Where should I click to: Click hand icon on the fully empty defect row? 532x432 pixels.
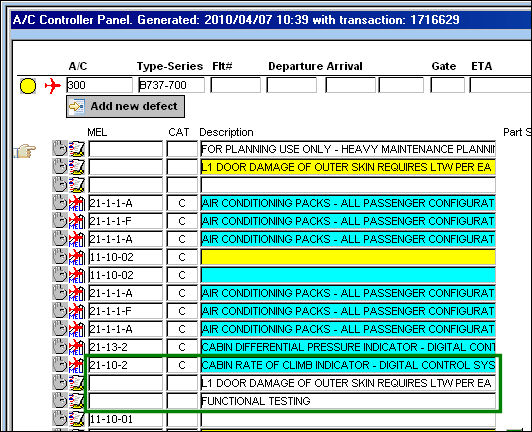point(60,185)
